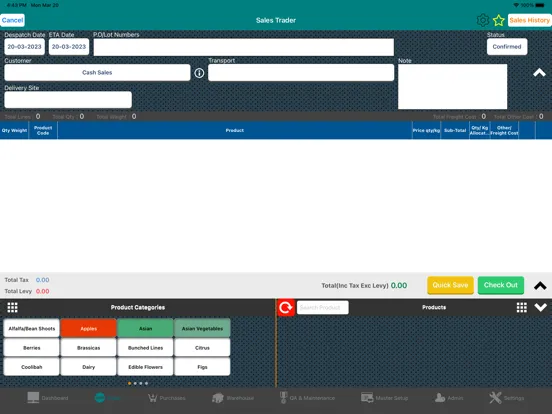Click the Other/Freight Cost column header

coord(504,130)
